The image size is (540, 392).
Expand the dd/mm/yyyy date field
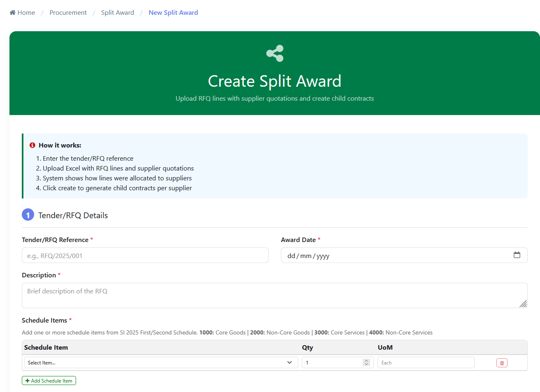[404, 255]
